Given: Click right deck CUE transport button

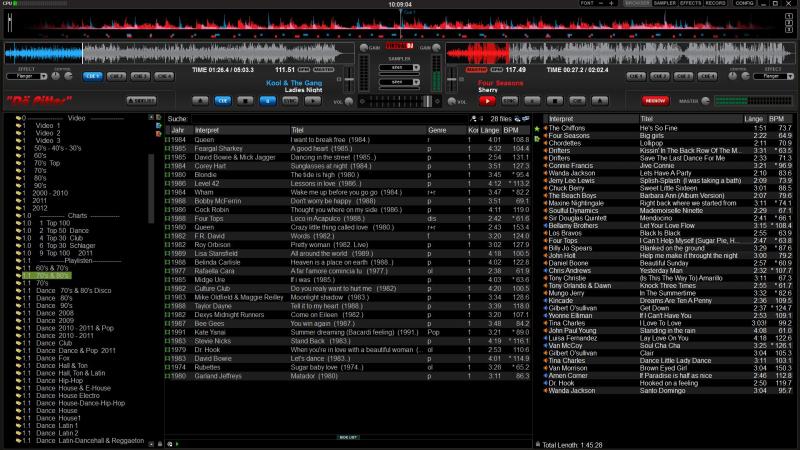Looking at the screenshot, I should pyautogui.click(x=577, y=101).
